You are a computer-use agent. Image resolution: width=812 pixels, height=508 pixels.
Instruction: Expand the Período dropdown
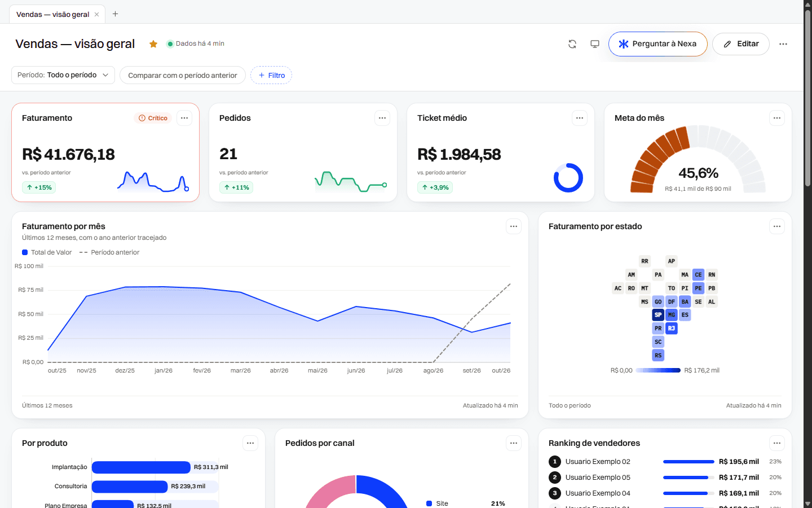pyautogui.click(x=63, y=75)
